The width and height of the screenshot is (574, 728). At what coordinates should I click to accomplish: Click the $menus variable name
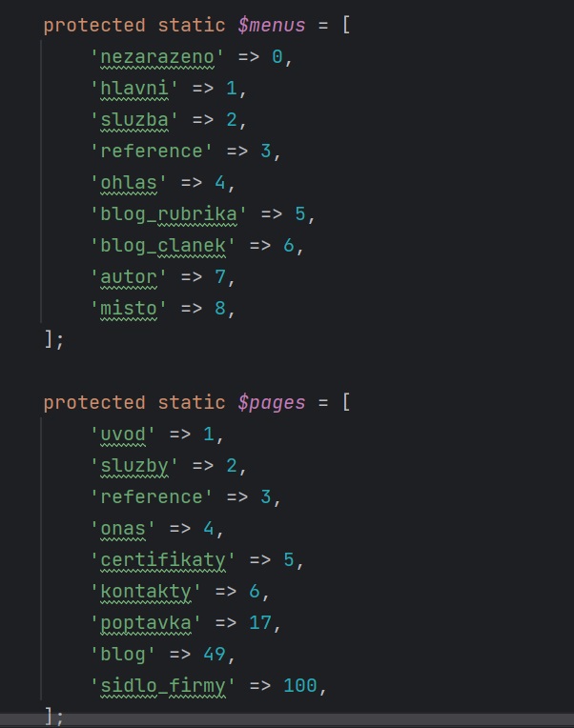coord(272,26)
